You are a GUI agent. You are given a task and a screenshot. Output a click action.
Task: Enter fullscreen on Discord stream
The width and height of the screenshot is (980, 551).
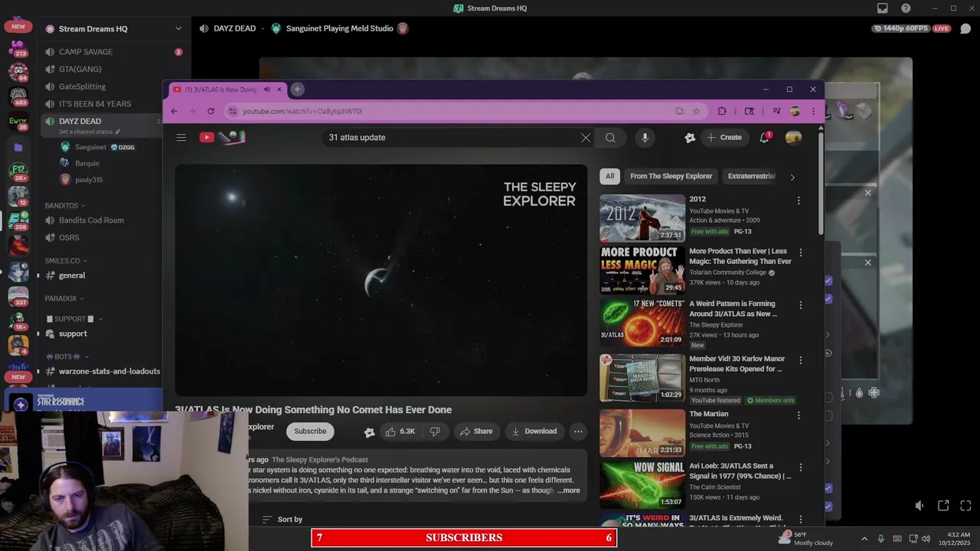pyautogui.click(x=965, y=506)
